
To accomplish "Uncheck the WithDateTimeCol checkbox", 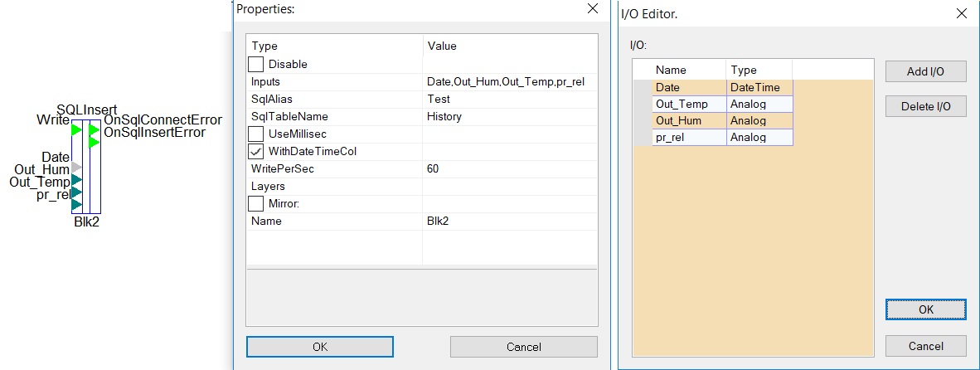I will pos(255,151).
